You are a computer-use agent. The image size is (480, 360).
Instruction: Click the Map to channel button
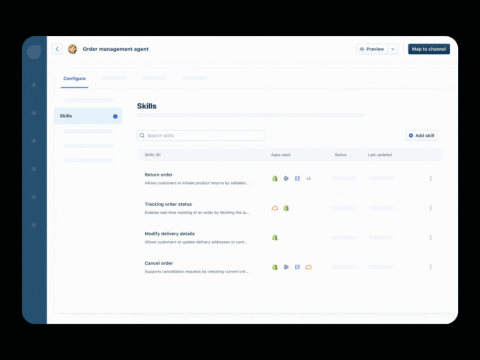coord(429,49)
